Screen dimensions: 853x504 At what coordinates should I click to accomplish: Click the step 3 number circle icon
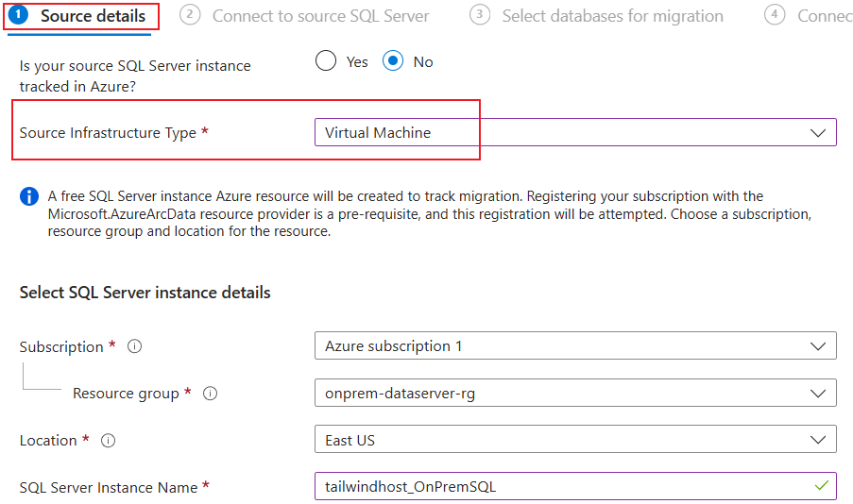[480, 15]
